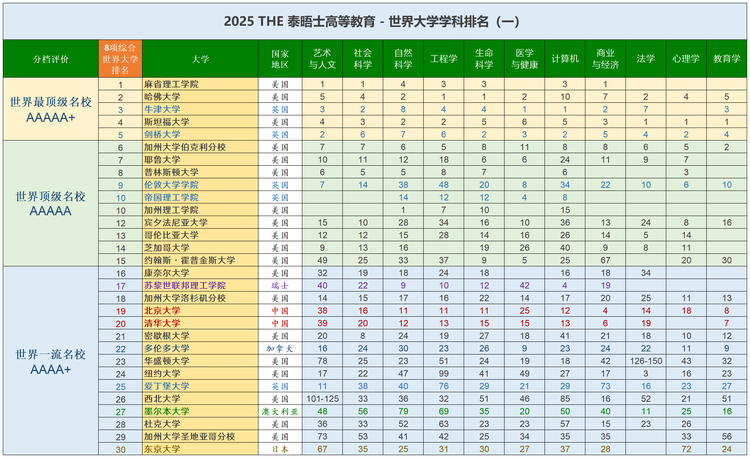Viewport: 750px width, 458px height.
Task: Select the 康奈尔大学 cell
Action: (200, 273)
